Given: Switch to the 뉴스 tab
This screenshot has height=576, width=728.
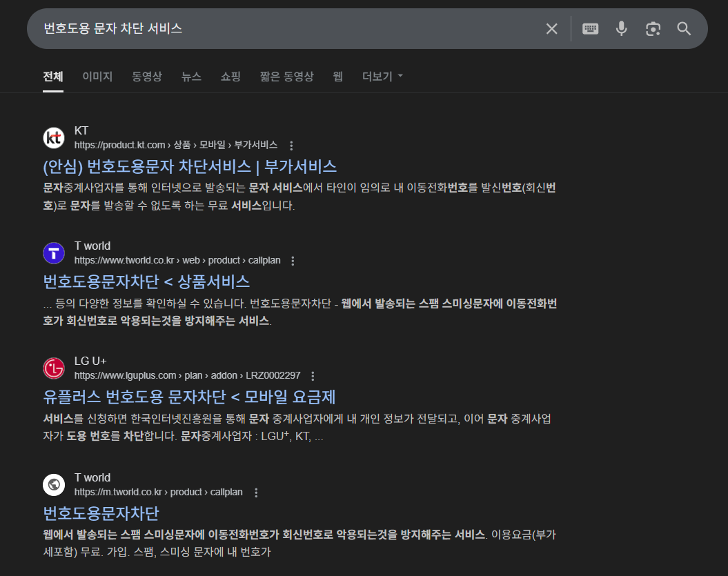Looking at the screenshot, I should [x=191, y=77].
